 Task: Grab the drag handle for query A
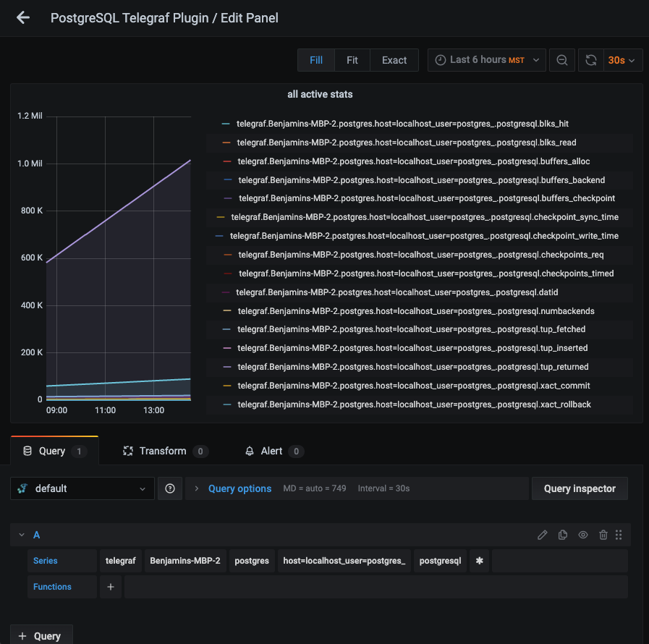click(x=619, y=535)
